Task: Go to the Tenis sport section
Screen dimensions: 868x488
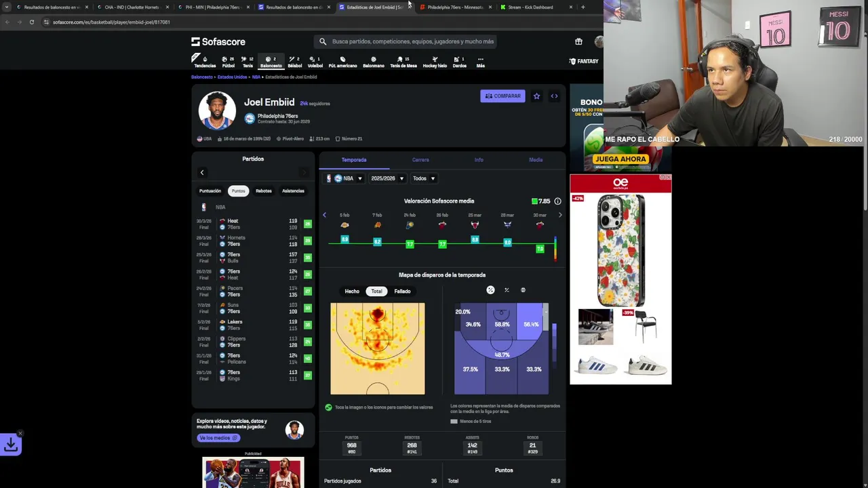Action: point(248,61)
